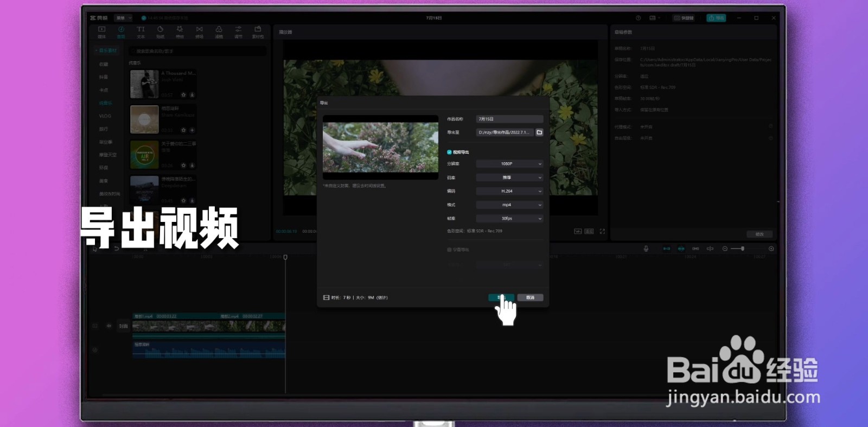Mute the main video track
The width and height of the screenshot is (868, 427).
(108, 326)
